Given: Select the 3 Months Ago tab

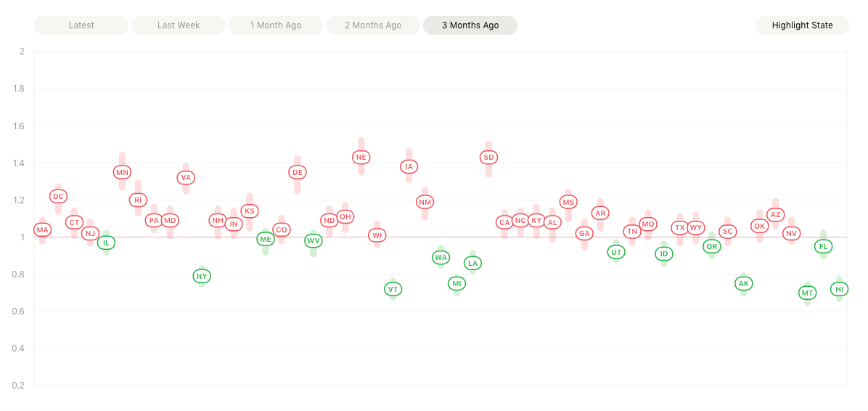Looking at the screenshot, I should click(470, 25).
